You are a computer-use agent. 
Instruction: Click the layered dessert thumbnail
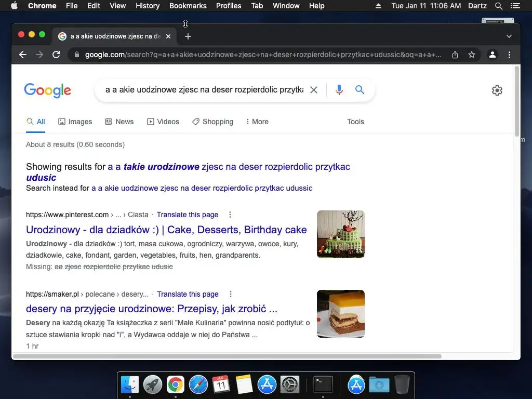click(x=341, y=314)
